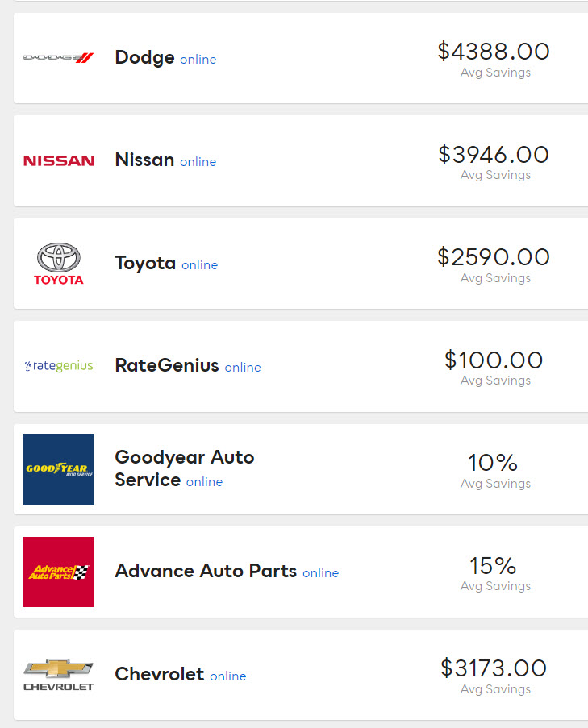Click the red Nissan logo
The image size is (588, 728).
coord(58,160)
